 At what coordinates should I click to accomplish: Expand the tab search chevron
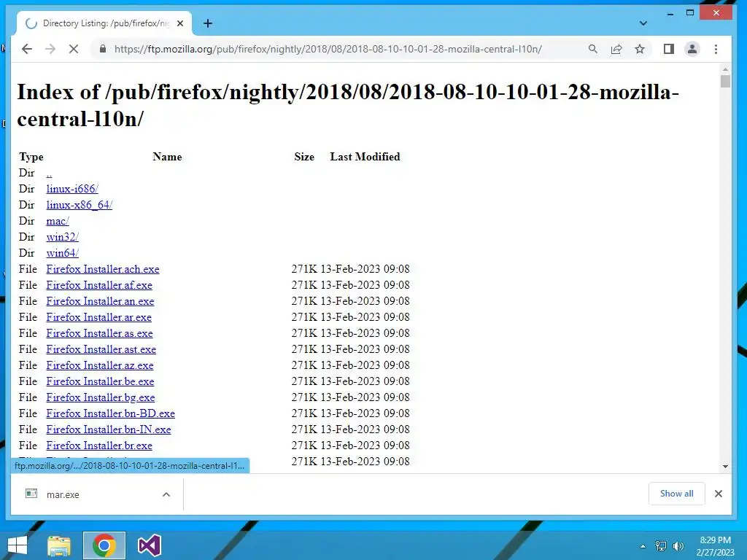click(x=643, y=23)
